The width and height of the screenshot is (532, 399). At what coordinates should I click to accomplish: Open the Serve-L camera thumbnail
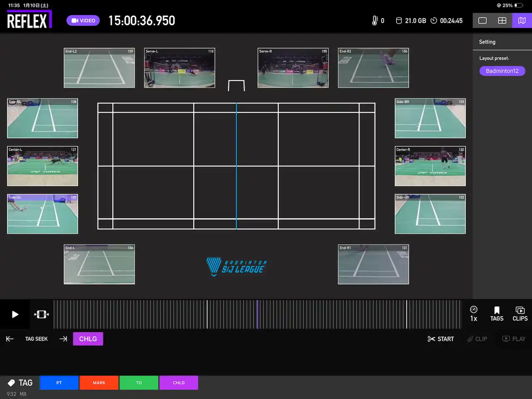pos(180,68)
